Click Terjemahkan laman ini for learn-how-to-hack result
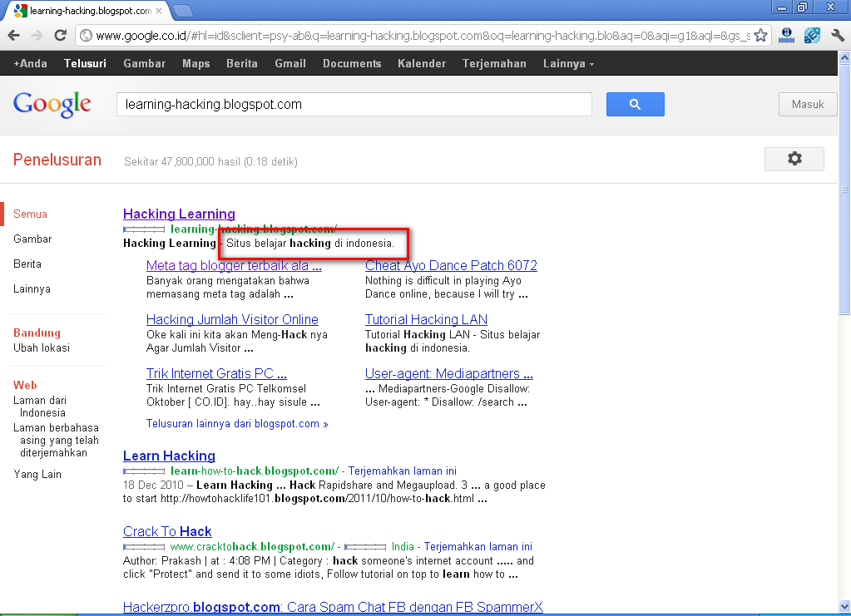The image size is (851, 616). 402,471
